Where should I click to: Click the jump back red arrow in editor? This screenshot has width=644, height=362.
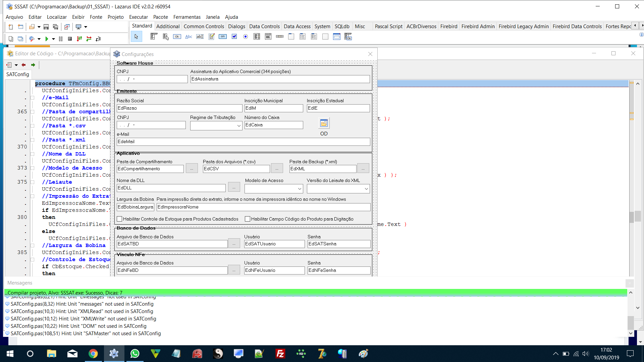(x=23, y=65)
